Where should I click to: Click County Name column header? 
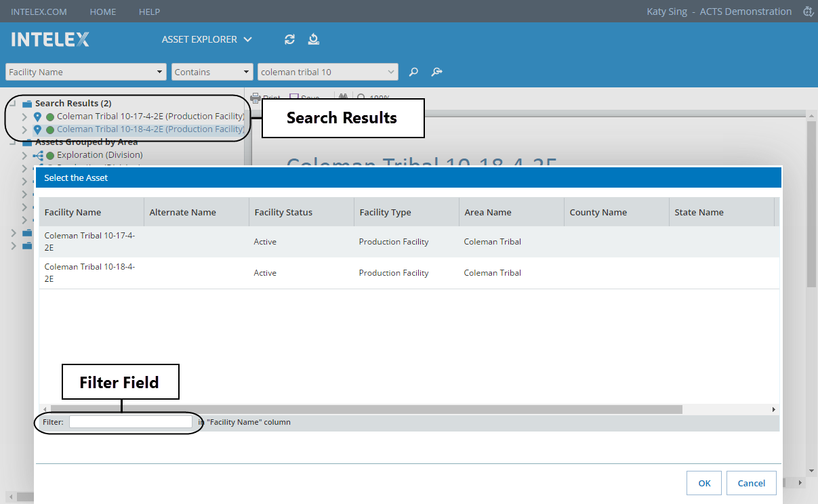click(x=617, y=212)
